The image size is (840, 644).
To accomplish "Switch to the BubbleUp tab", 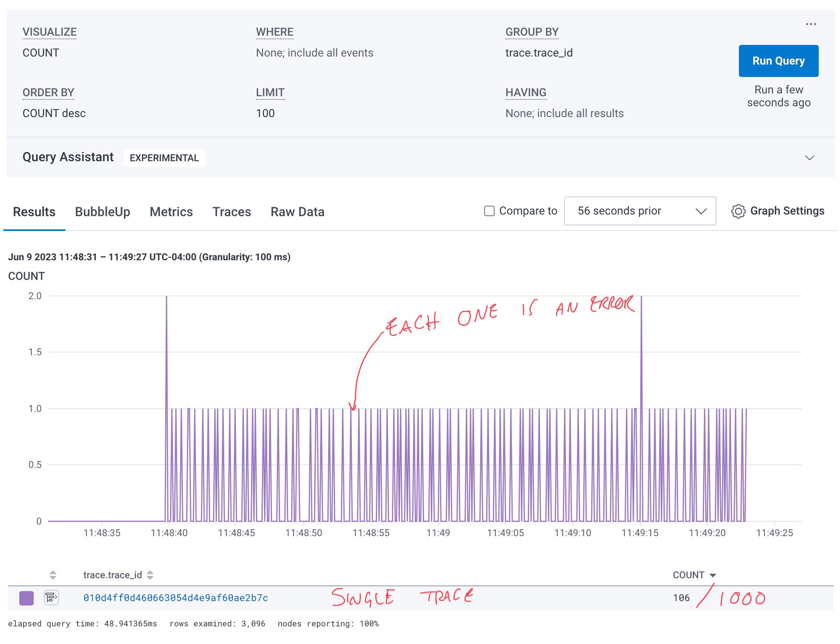I will [x=102, y=212].
